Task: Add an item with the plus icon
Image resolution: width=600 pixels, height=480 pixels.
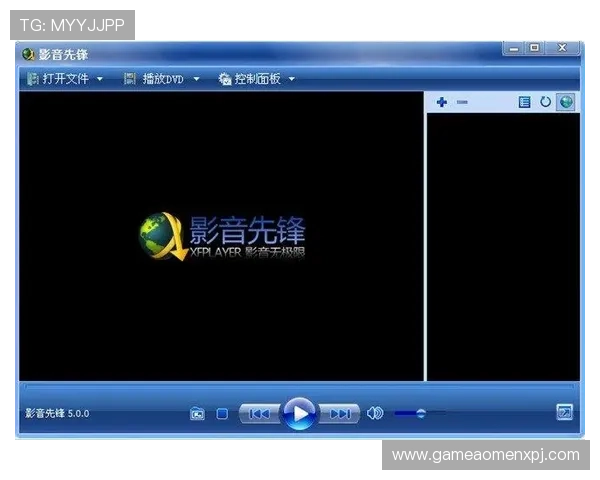Action: click(442, 102)
